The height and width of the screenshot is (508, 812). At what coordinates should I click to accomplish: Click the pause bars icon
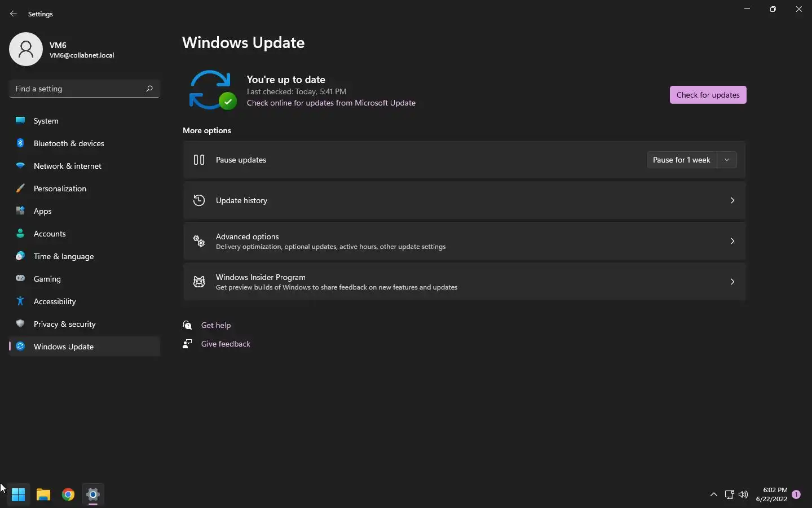199,160
